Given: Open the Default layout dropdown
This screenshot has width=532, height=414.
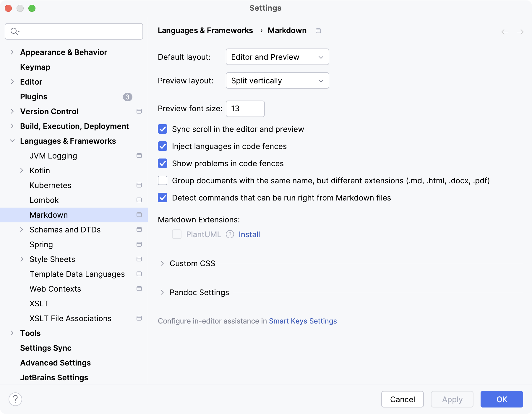Looking at the screenshot, I should 277,57.
